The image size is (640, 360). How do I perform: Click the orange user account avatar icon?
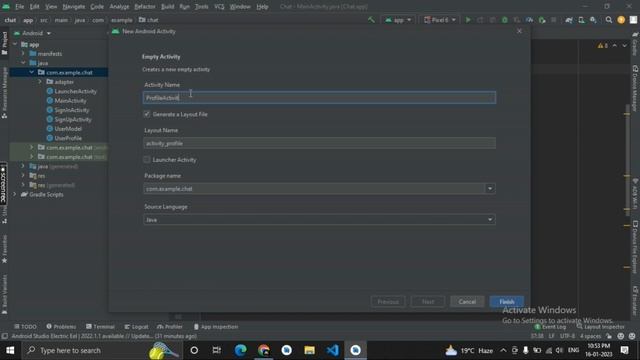point(621,20)
